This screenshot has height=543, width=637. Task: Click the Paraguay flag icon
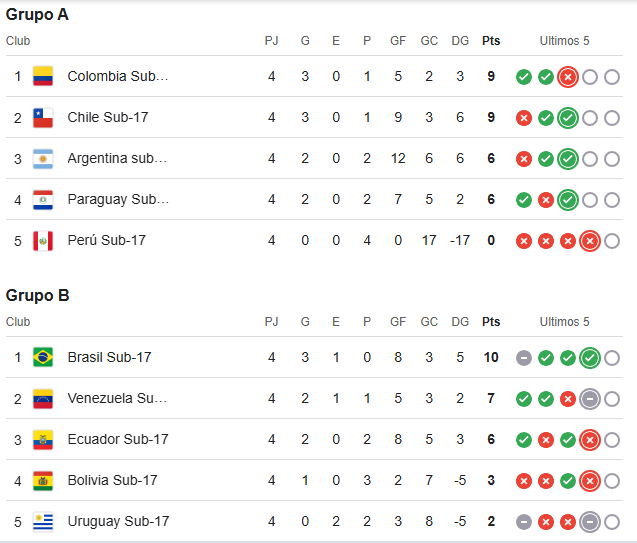pos(42,199)
